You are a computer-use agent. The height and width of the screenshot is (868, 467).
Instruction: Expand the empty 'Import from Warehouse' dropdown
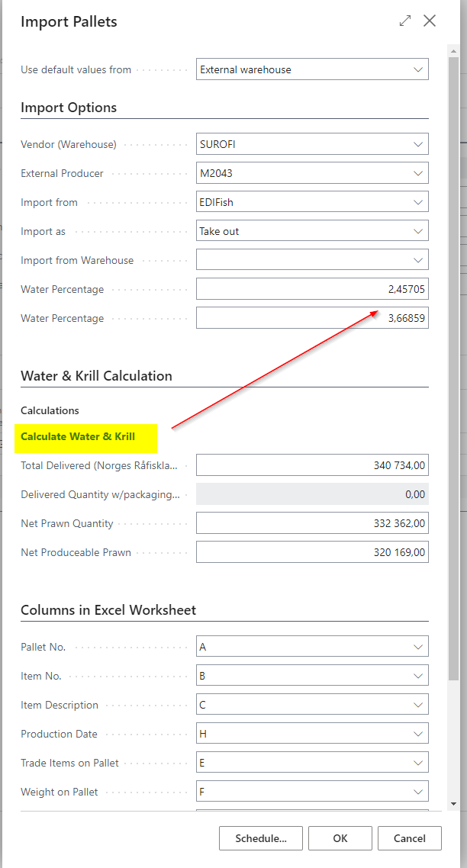(x=418, y=260)
